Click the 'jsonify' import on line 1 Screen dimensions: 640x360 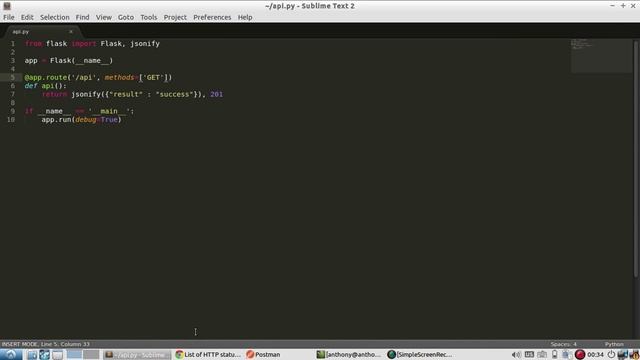(145, 44)
